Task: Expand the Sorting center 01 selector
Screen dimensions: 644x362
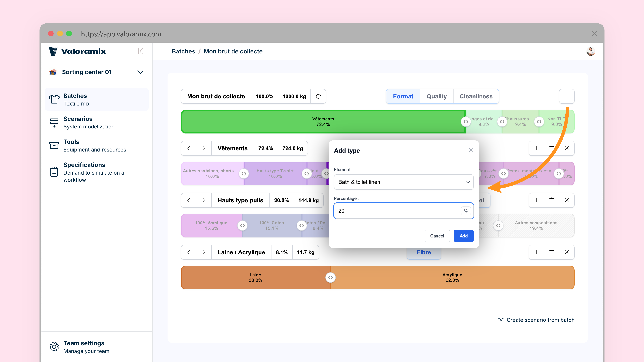Action: tap(140, 72)
